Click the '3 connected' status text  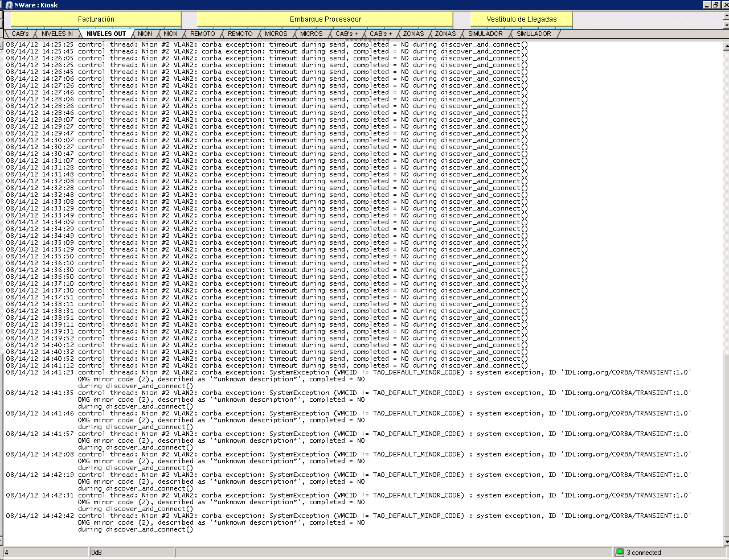coord(644,553)
